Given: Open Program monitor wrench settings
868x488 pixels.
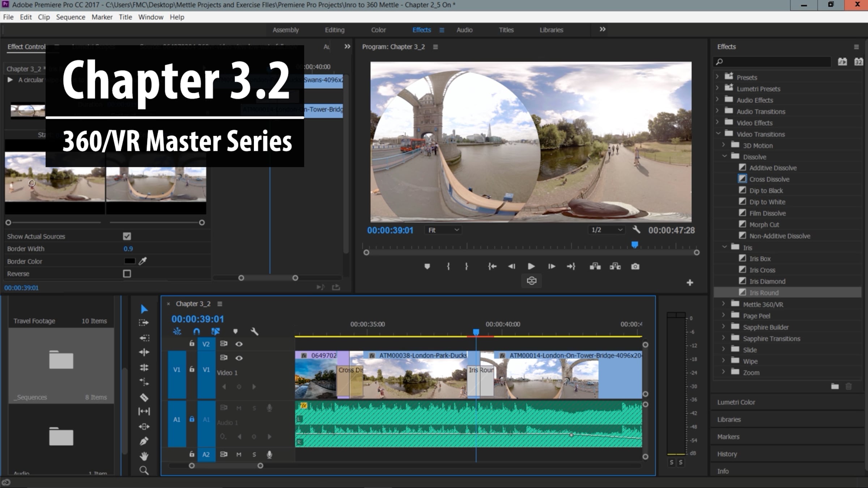Looking at the screenshot, I should (x=636, y=230).
